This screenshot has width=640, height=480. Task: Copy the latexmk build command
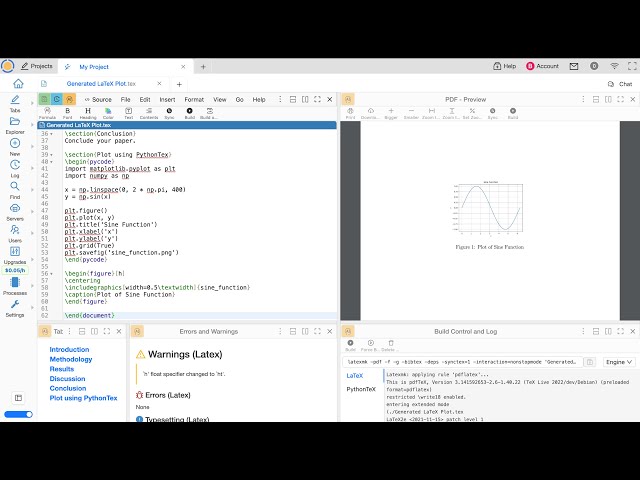click(589, 362)
